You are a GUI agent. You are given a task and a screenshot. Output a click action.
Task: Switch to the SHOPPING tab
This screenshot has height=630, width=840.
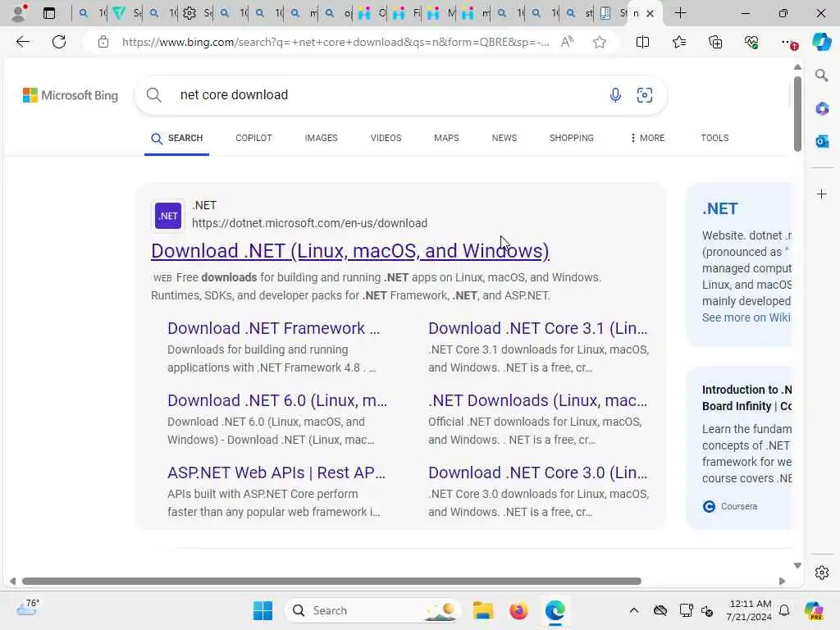click(572, 138)
